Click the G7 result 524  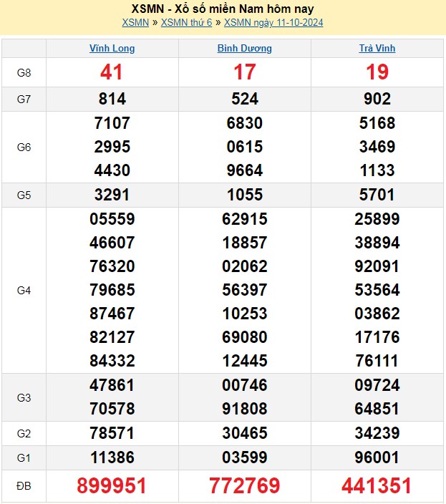click(x=245, y=100)
